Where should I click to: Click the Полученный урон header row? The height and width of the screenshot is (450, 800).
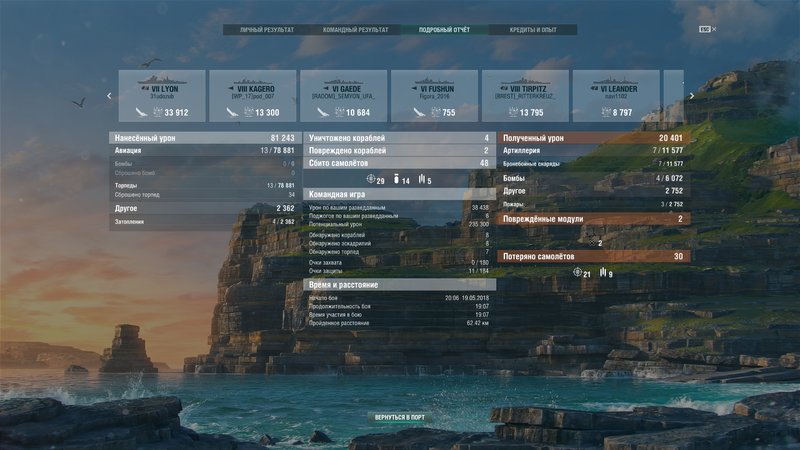594,138
